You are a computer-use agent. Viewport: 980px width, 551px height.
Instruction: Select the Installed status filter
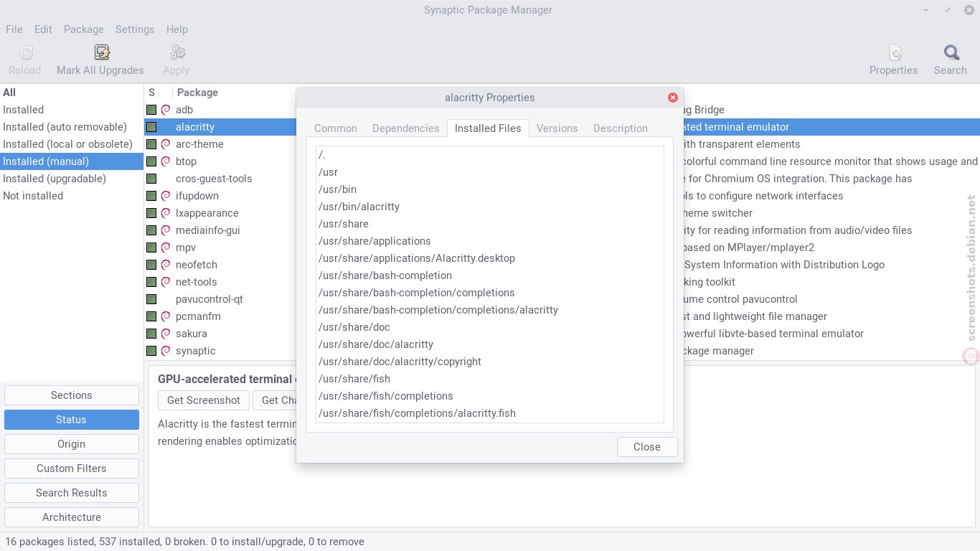click(x=72, y=110)
